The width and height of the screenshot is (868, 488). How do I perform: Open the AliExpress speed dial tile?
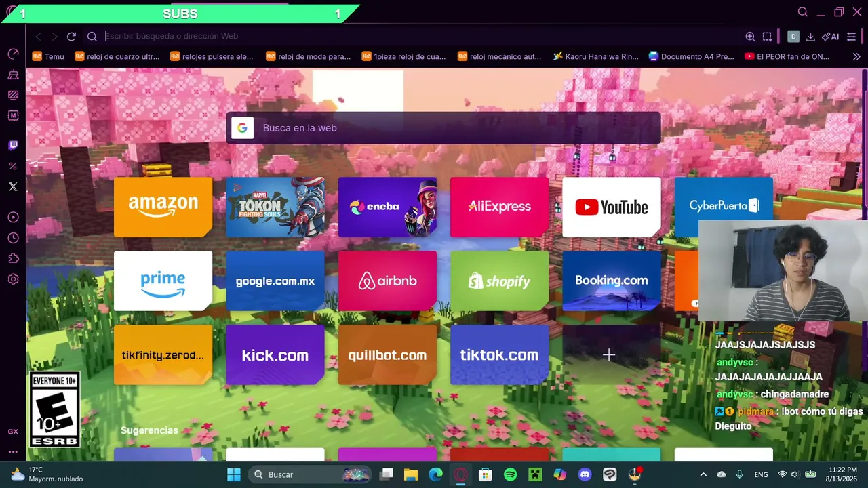tap(500, 207)
